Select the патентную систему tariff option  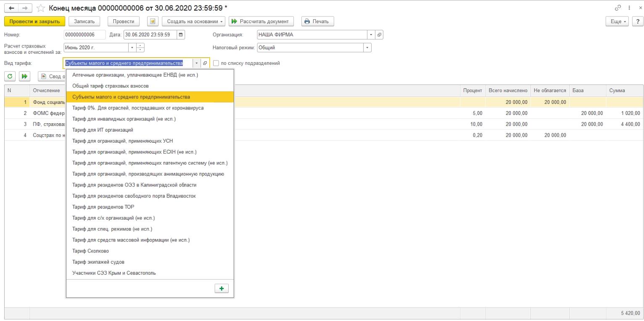[150, 163]
